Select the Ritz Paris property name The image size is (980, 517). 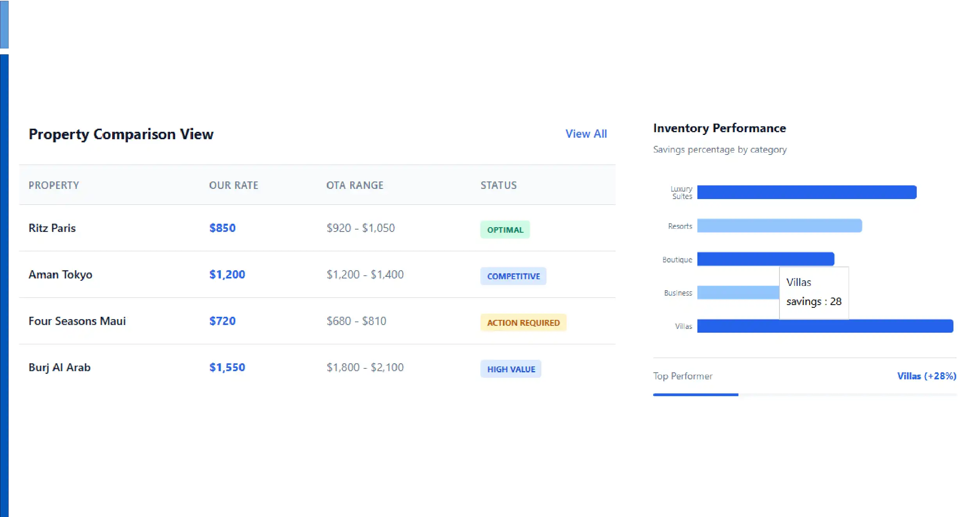[x=52, y=228]
